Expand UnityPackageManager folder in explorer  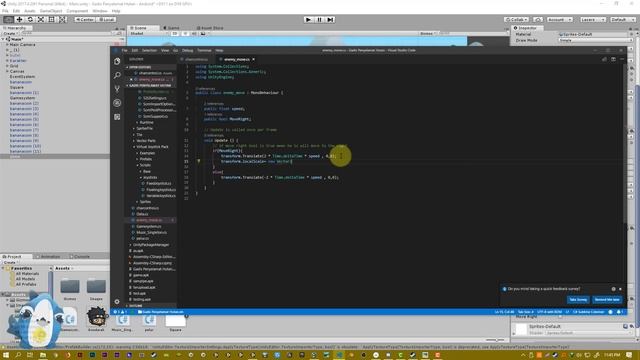click(x=151, y=244)
